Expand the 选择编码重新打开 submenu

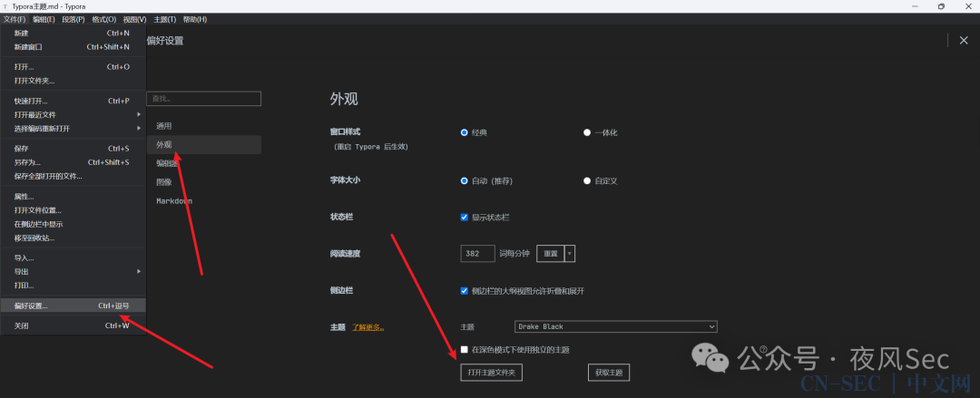[x=73, y=129]
